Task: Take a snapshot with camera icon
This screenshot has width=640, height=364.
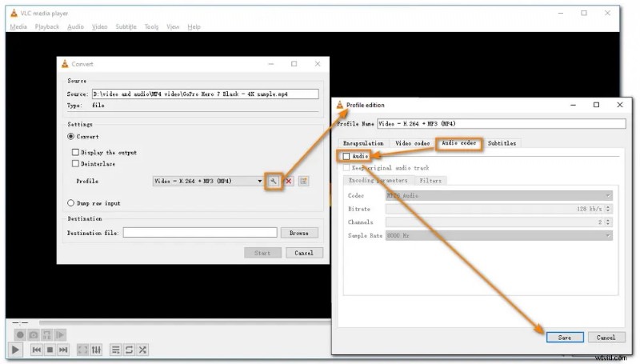Action: point(34,335)
